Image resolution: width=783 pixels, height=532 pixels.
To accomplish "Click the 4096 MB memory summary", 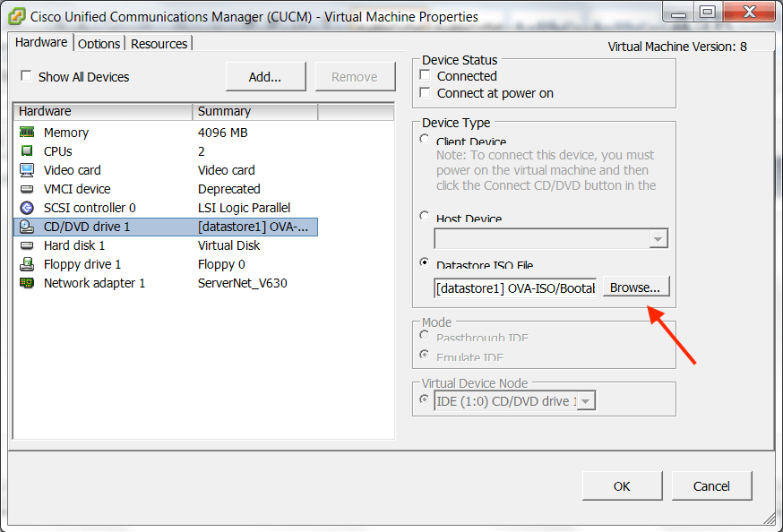I will (223, 133).
